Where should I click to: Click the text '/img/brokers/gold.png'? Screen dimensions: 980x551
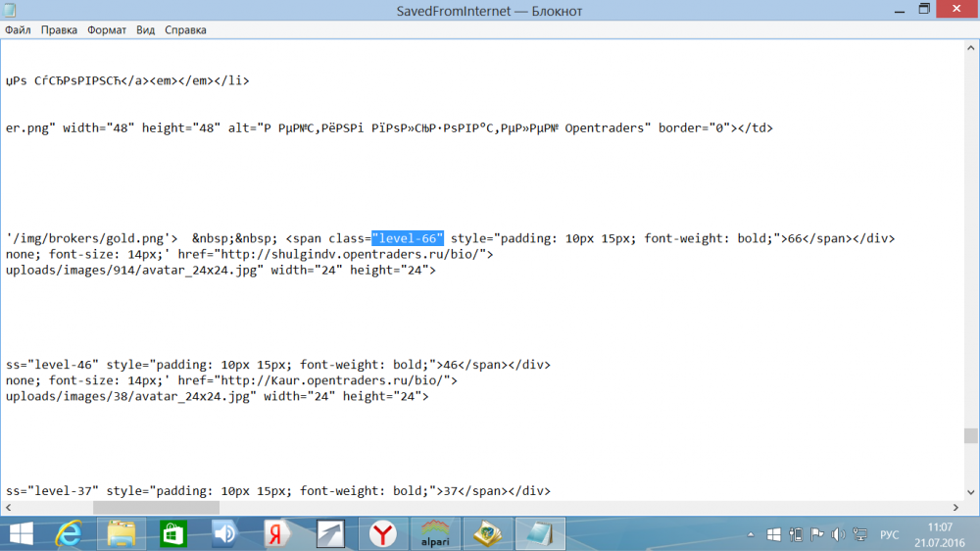[x=88, y=238]
